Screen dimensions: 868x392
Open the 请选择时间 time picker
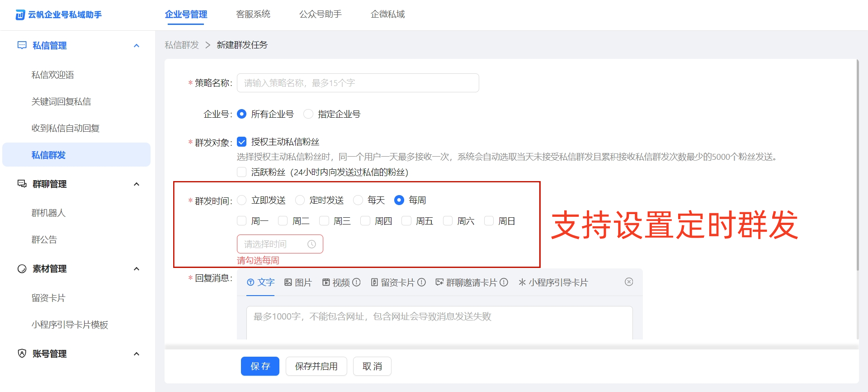point(280,244)
